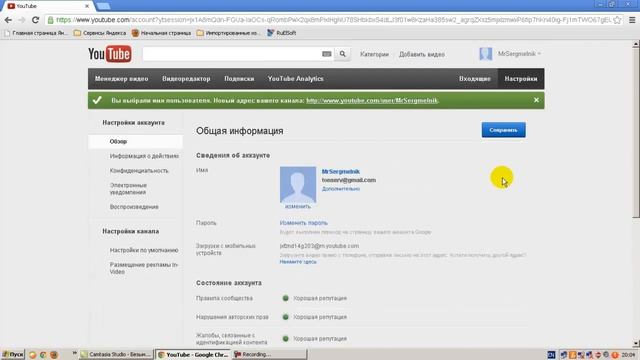The image size is (640, 360).
Task: Click the language indicator in system tray
Action: click(x=551, y=355)
